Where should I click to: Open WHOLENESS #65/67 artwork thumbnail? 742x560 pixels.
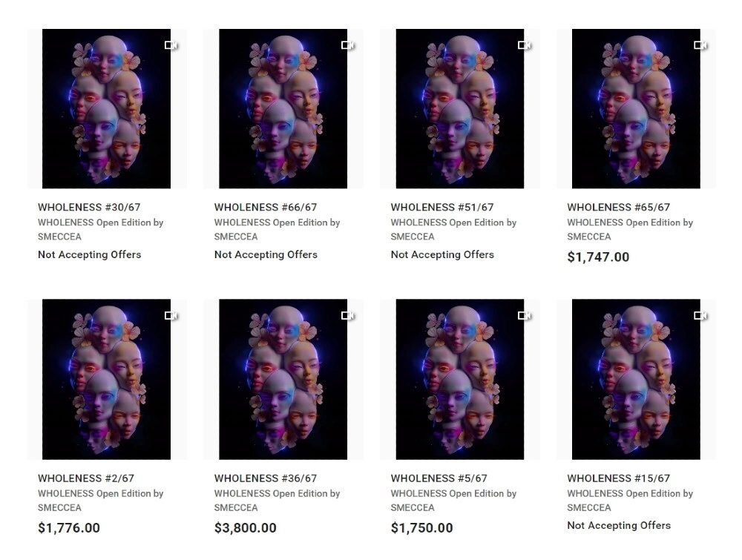[x=636, y=109]
